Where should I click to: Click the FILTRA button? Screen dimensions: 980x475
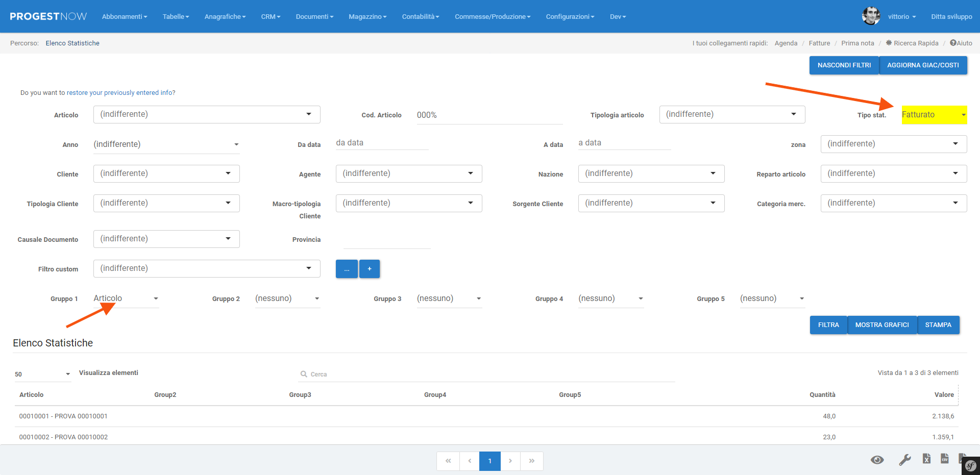click(828, 325)
